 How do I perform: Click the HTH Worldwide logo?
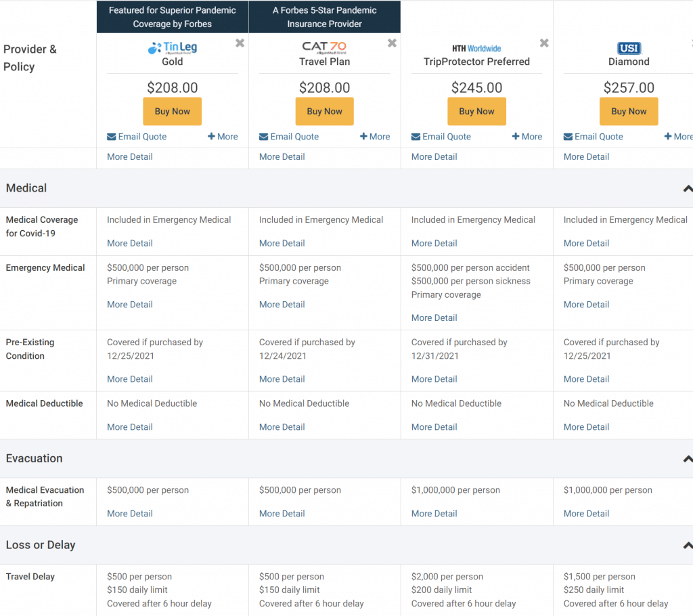[x=476, y=48]
